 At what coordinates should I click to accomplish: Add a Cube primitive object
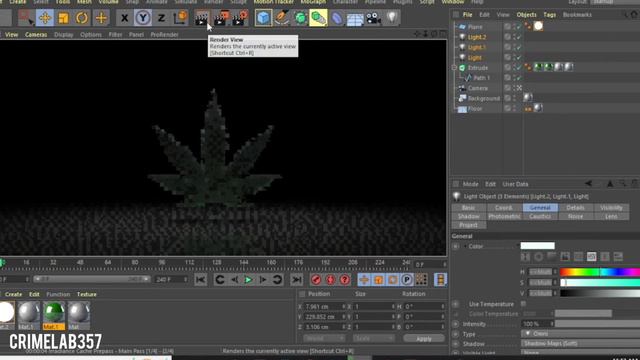coord(263,18)
